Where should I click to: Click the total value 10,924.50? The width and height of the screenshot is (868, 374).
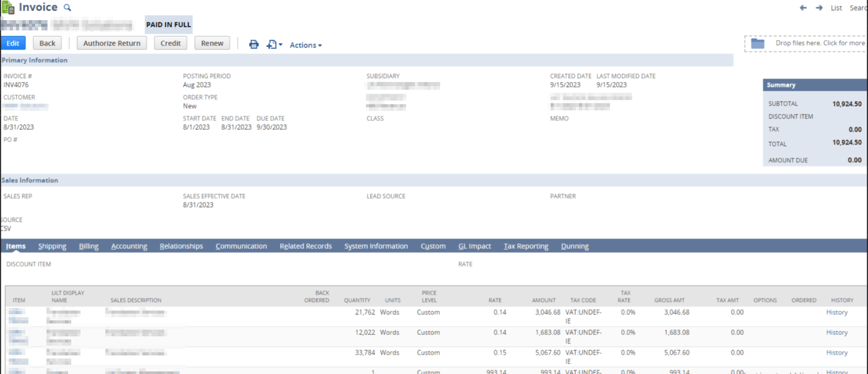847,142
